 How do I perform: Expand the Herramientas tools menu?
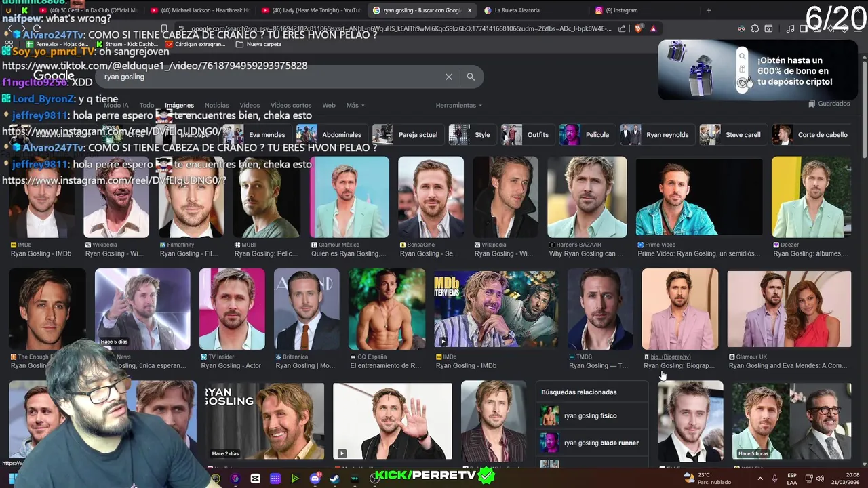[458, 105]
